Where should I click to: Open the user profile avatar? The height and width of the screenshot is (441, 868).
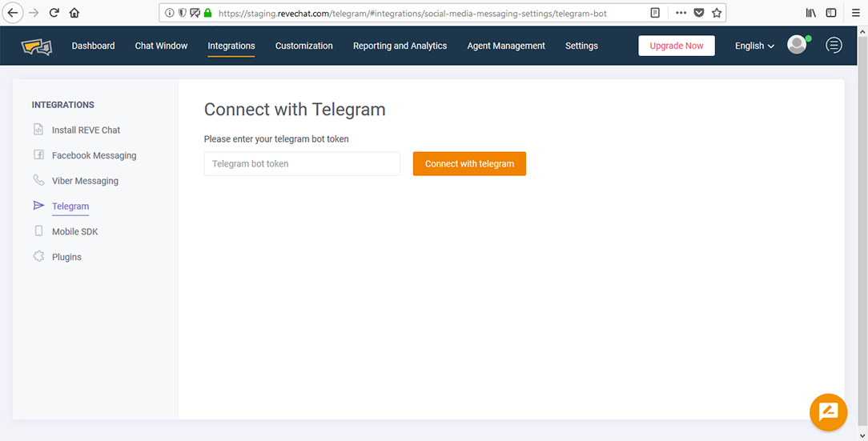[797, 45]
